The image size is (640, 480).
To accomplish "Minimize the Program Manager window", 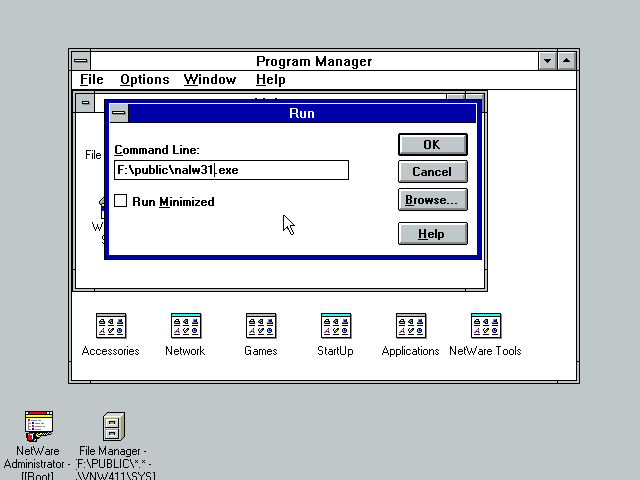I will click(547, 61).
